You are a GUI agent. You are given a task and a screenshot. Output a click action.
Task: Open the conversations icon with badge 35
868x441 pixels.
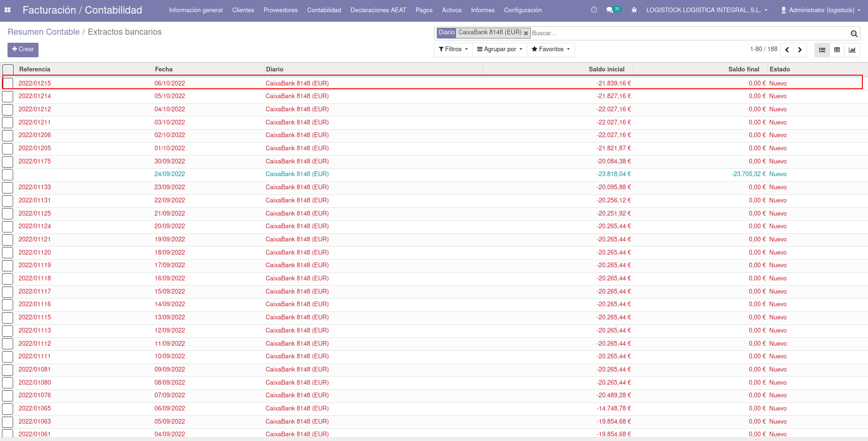coord(613,9)
